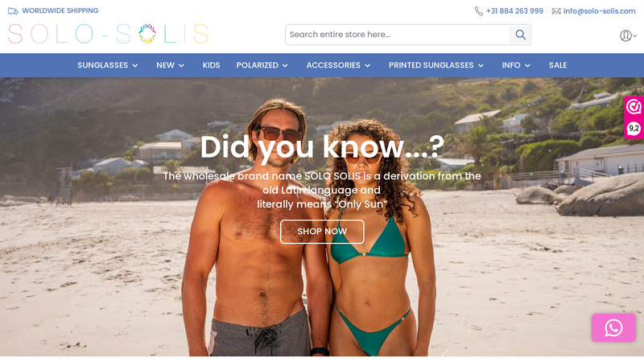Screen dimensions: 644x362
Task: Expand the Info menu chevron
Action: [x=527, y=66]
